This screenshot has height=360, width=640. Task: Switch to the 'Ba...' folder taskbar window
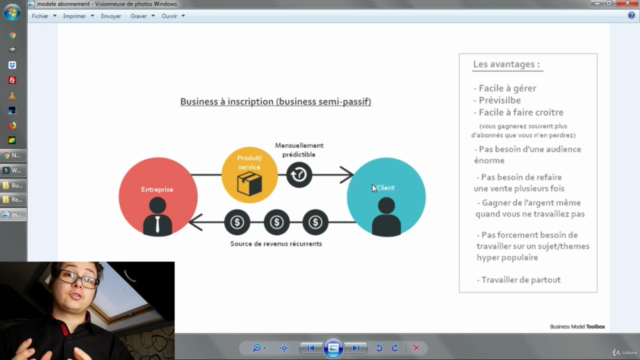click(x=13, y=185)
